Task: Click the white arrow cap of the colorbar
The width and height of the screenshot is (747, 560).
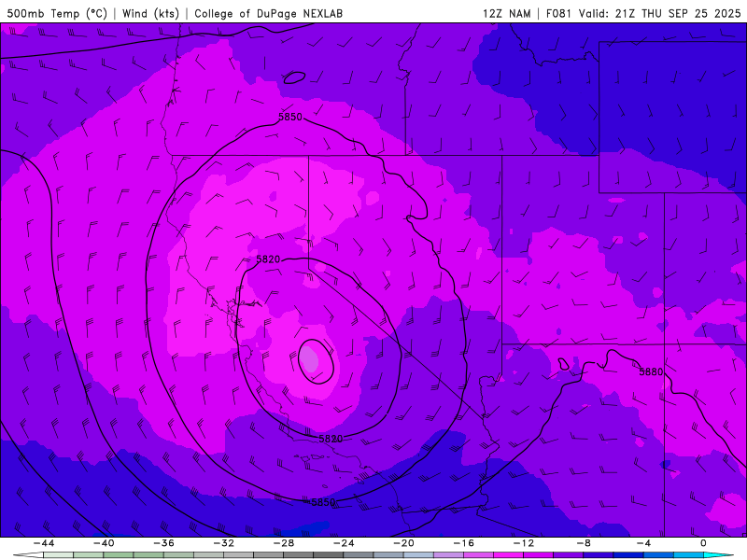Action: point(28,555)
